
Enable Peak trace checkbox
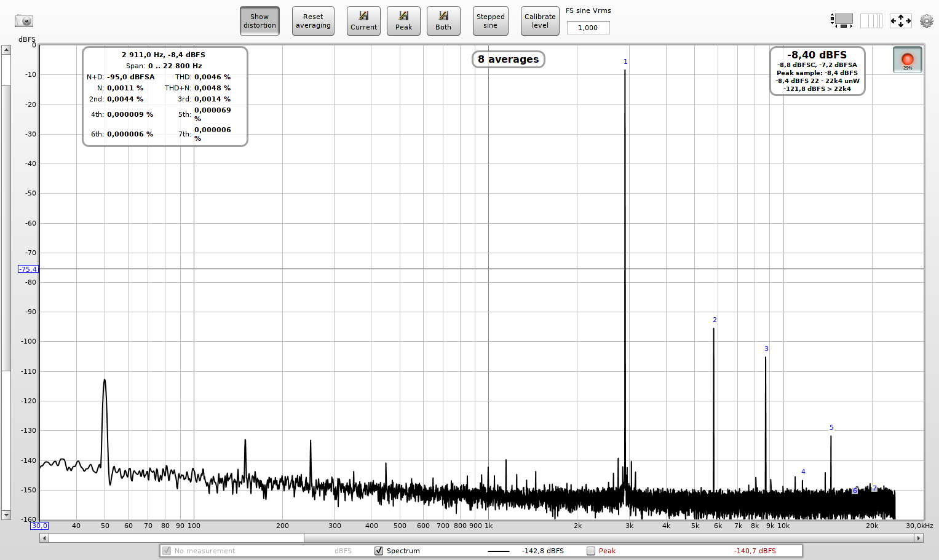coord(591,551)
